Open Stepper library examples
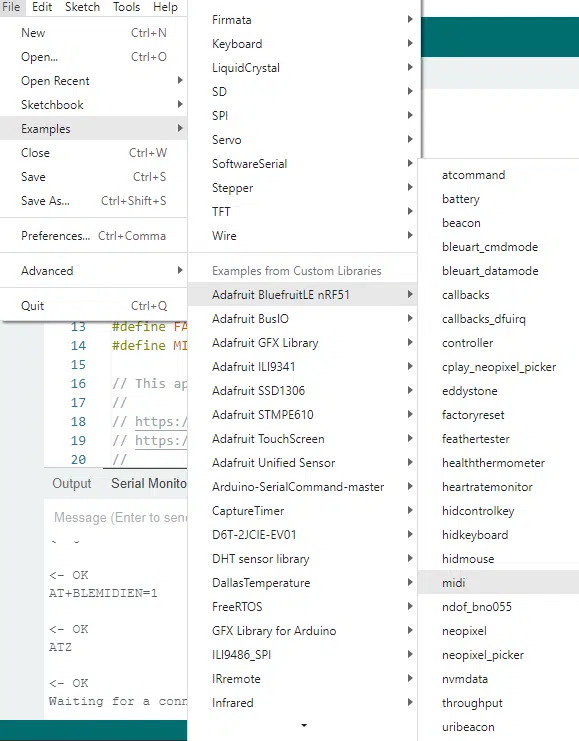The image size is (579, 741). (302, 188)
